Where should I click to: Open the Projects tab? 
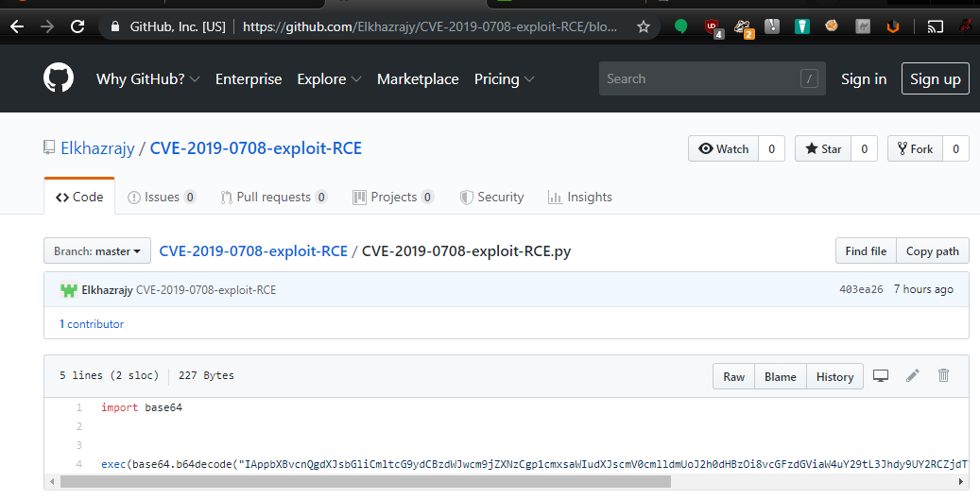pos(393,197)
